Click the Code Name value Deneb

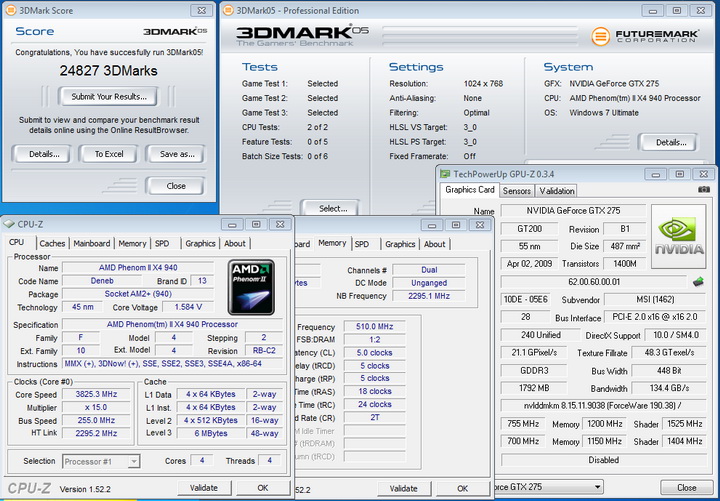[x=102, y=281]
